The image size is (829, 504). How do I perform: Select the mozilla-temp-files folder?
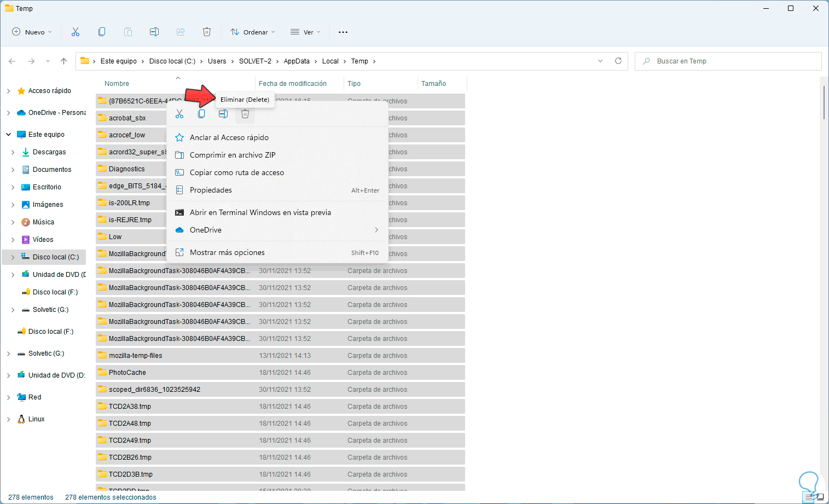(x=280, y=356)
